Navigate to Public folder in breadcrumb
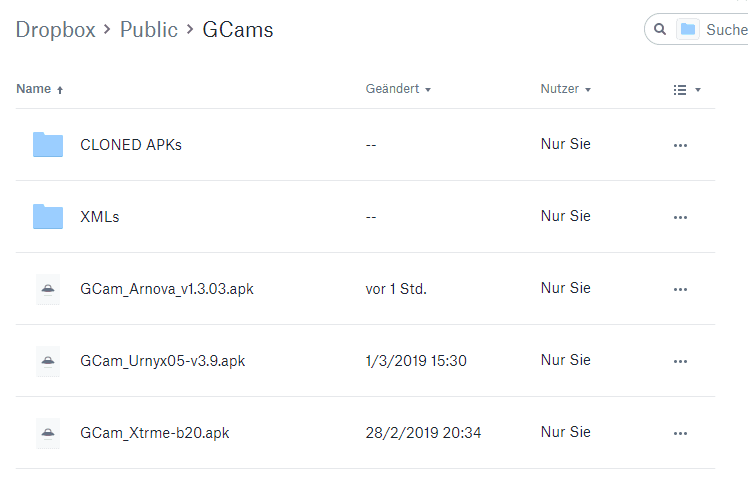 [149, 30]
